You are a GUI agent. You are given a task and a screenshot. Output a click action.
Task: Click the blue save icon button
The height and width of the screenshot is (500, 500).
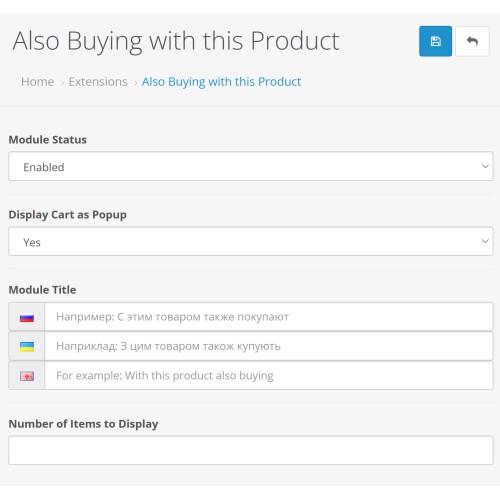click(435, 41)
